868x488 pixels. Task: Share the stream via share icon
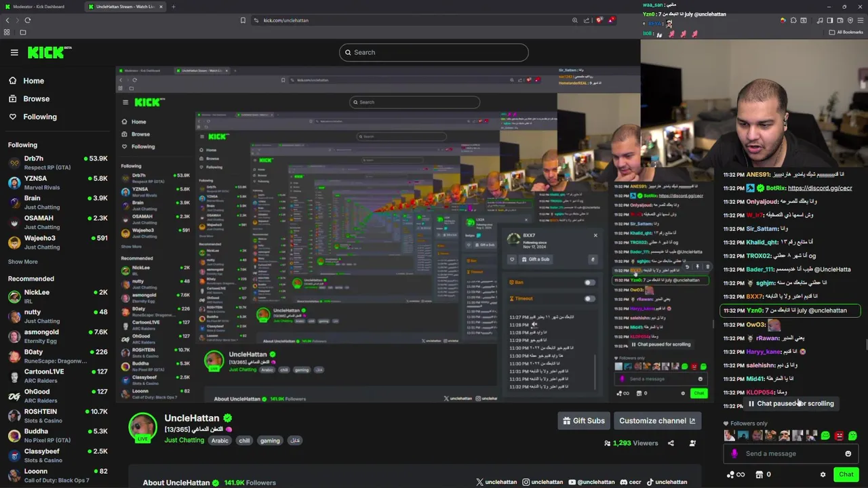[x=671, y=443]
